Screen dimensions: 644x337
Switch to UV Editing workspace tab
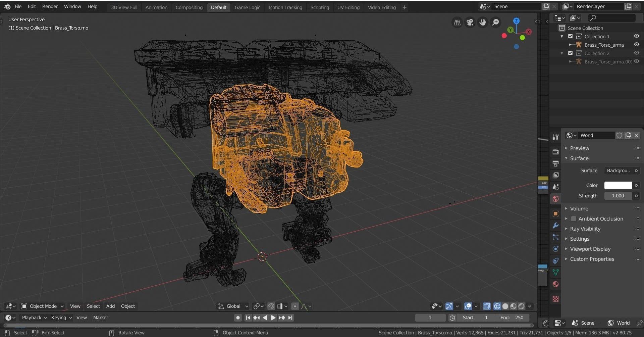coord(348,7)
